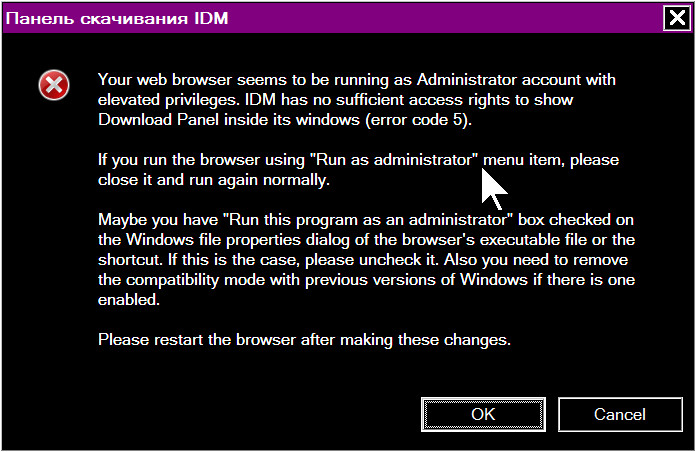Close the IDM dialog with the X
The height and width of the screenshot is (452, 696).
[x=676, y=18]
